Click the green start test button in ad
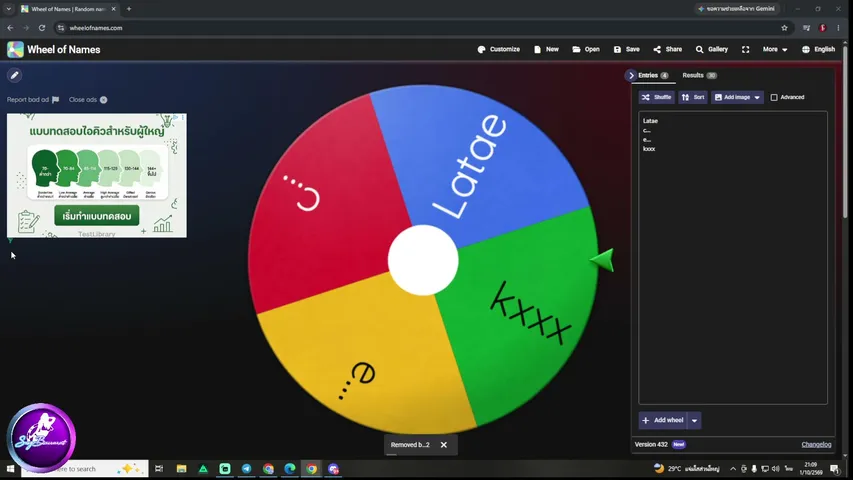The image size is (853, 480). click(97, 216)
